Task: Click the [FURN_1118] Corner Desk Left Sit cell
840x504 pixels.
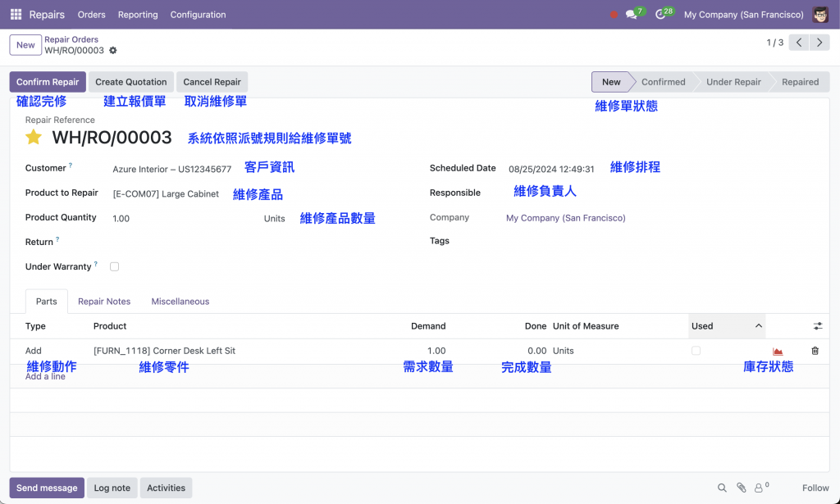Action: click(x=164, y=351)
